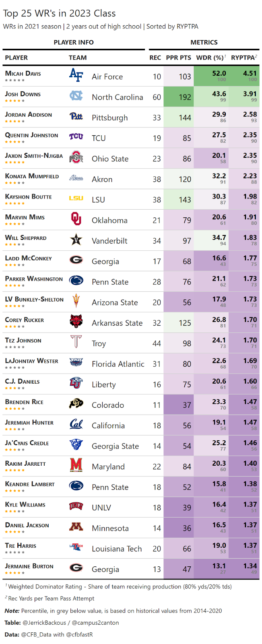Click the PPR PTS column header

coord(179,58)
